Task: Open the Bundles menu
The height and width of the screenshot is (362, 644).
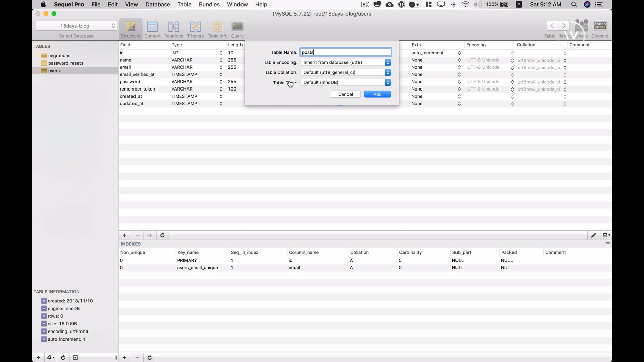Action: 209,4
